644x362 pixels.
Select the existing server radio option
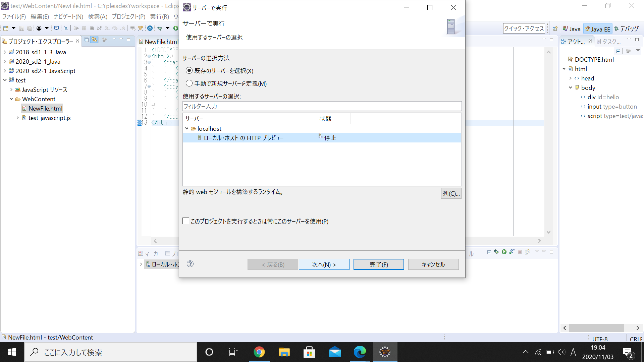(x=189, y=71)
